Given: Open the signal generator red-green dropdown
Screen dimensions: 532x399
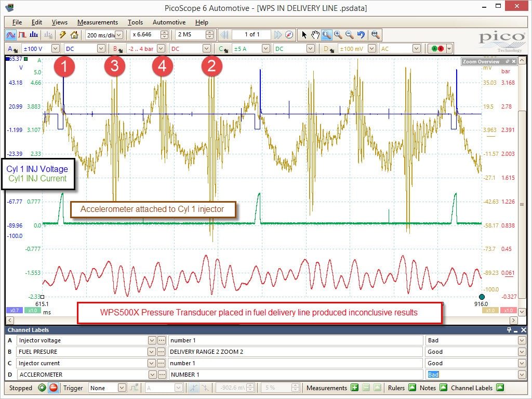Looking at the screenshot, I should 449,49.
